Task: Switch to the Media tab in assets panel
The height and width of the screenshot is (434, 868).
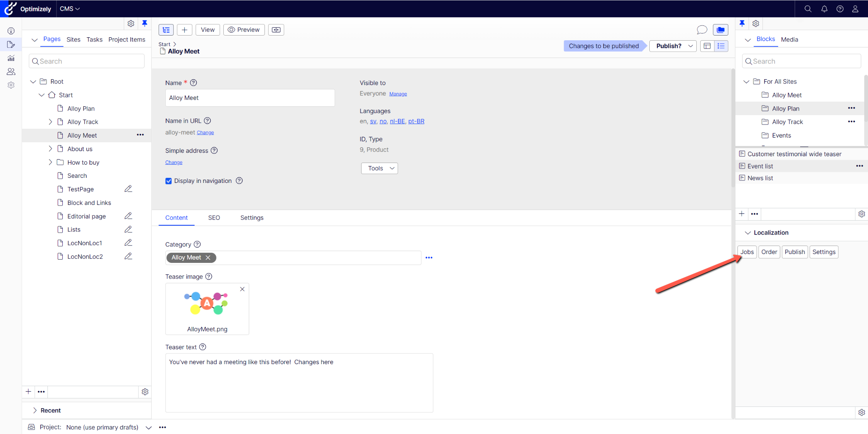Action: 789,39
